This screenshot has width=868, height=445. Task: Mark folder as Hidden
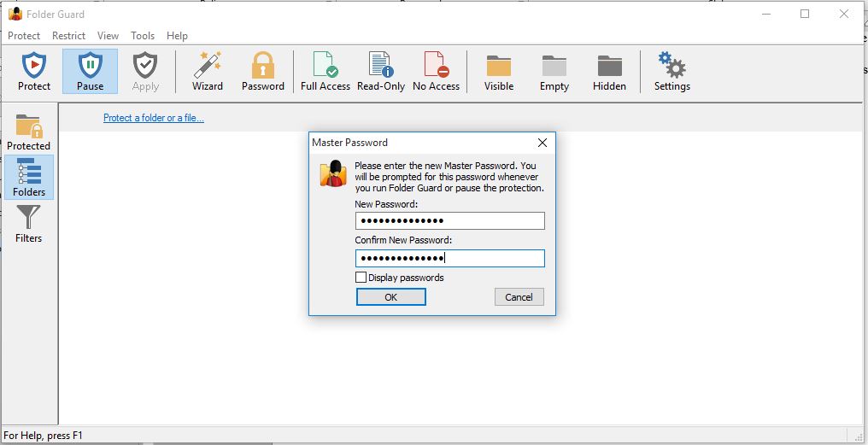click(609, 72)
